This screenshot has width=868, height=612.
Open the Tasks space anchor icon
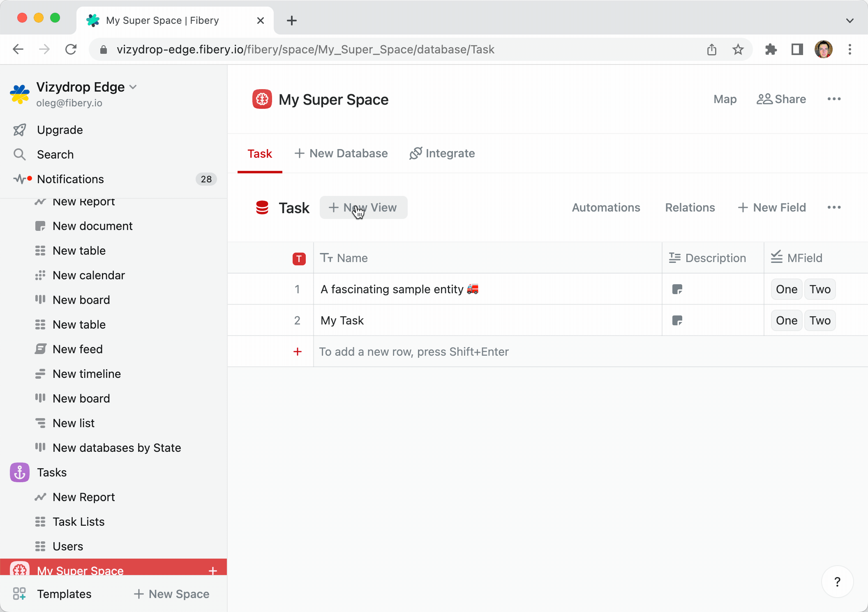coord(19,472)
